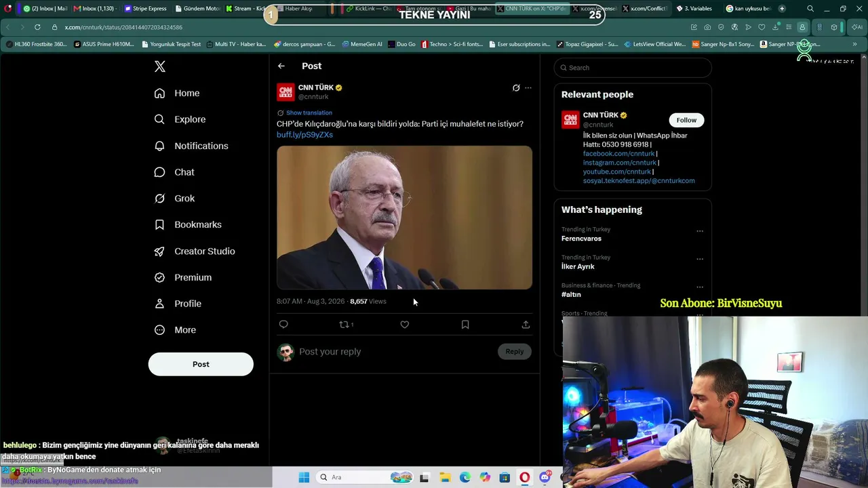Click the grey Reply button
Viewport: 868px width, 488px height.
(x=515, y=351)
